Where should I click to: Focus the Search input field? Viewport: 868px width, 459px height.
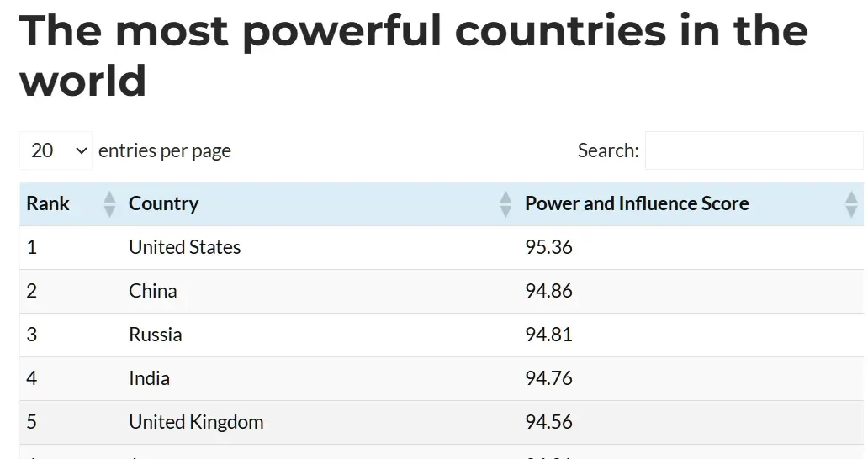click(754, 150)
